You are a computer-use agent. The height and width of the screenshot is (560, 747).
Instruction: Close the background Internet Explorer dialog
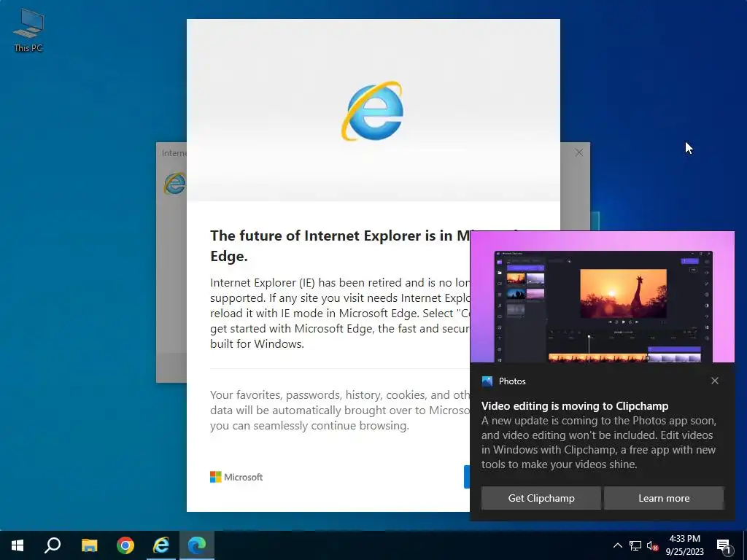click(578, 153)
